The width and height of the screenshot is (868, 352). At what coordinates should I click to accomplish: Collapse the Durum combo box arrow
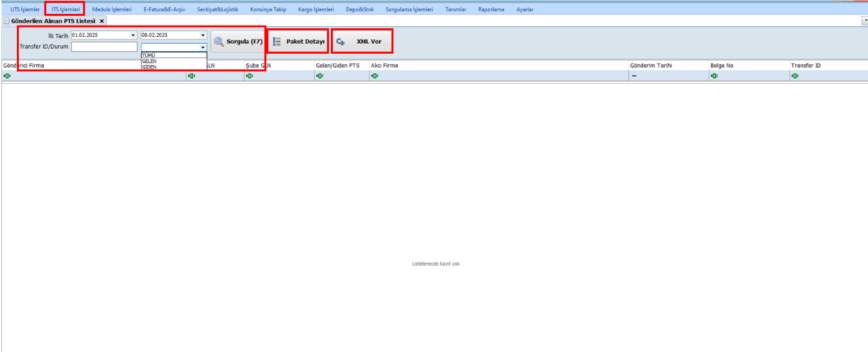pyautogui.click(x=203, y=47)
